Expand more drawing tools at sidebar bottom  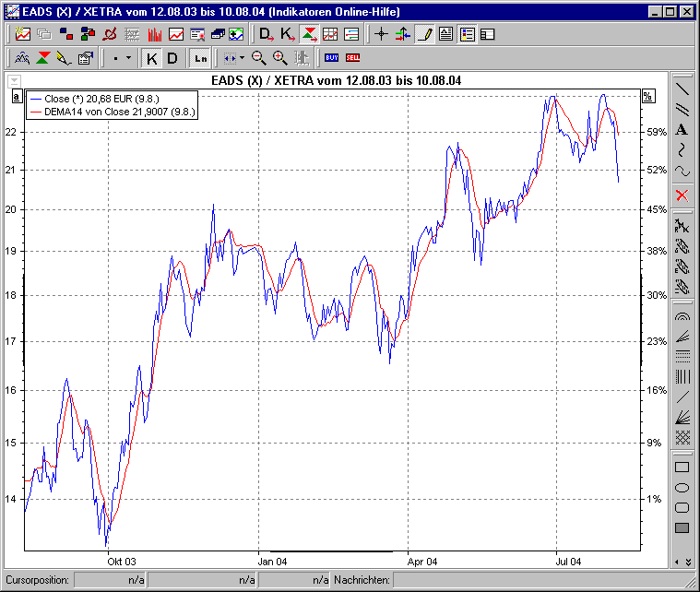pos(682,561)
